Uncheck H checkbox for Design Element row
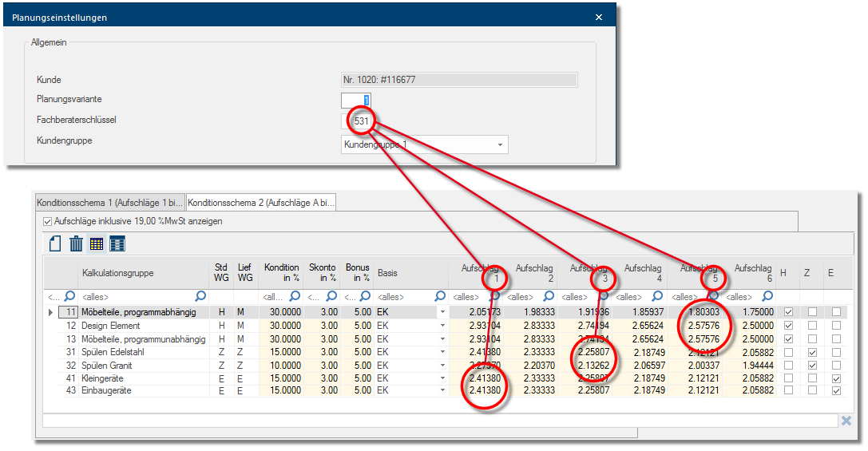The image size is (868, 451). 789,326
